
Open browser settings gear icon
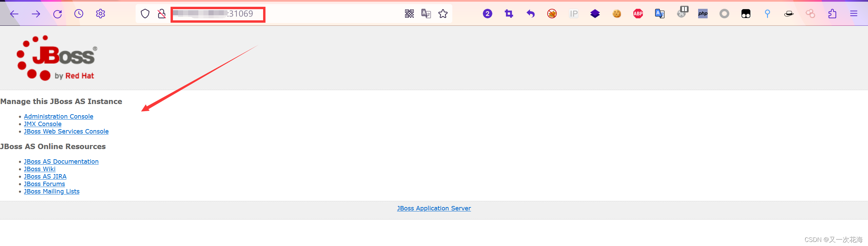pyautogui.click(x=100, y=14)
